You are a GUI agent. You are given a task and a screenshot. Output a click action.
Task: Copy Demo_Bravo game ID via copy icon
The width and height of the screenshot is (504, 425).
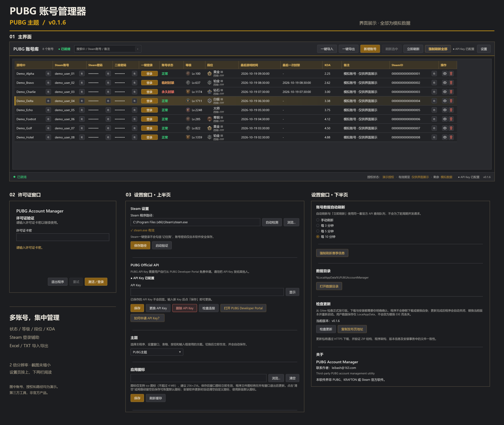[x=48, y=83]
